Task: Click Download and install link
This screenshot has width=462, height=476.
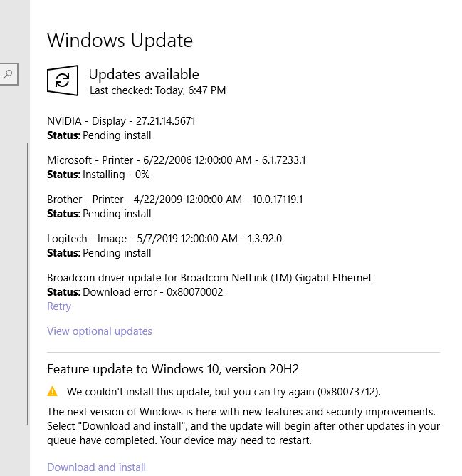Action: (x=96, y=467)
